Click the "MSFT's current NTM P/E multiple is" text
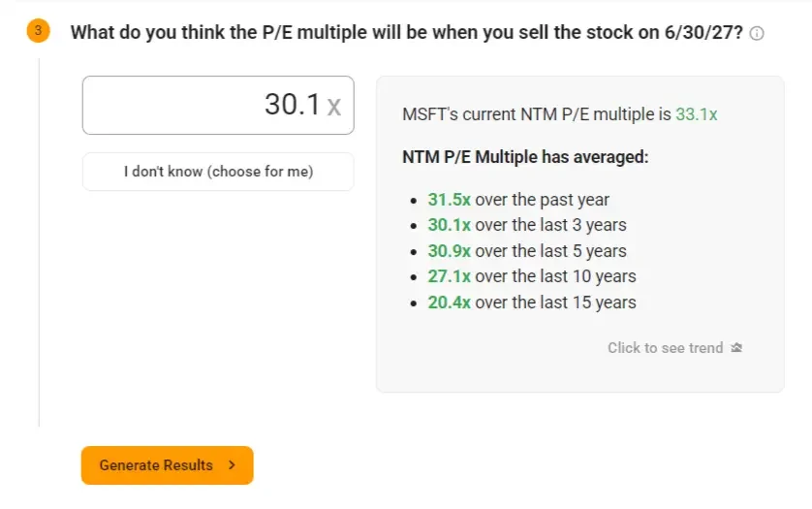Image resolution: width=812 pixels, height=509 pixels. [537, 114]
